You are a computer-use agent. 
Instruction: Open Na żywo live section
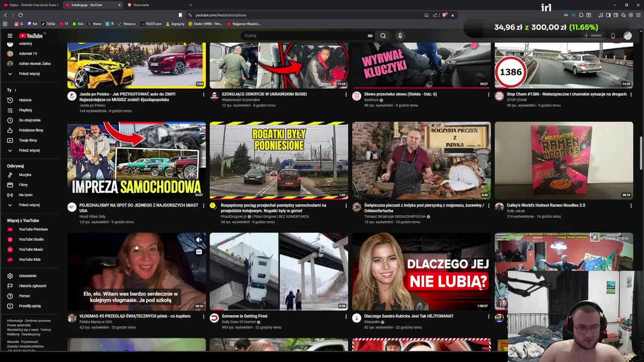[26, 195]
